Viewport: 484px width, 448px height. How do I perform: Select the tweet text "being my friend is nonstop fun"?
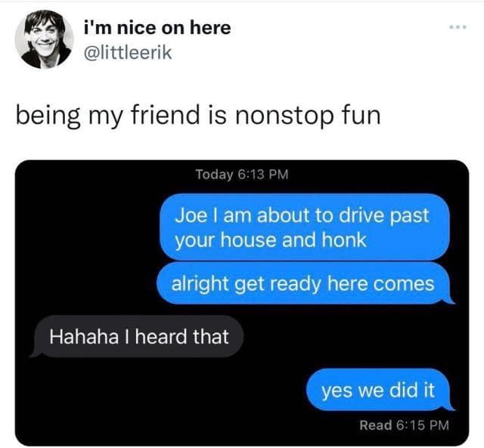click(x=198, y=116)
